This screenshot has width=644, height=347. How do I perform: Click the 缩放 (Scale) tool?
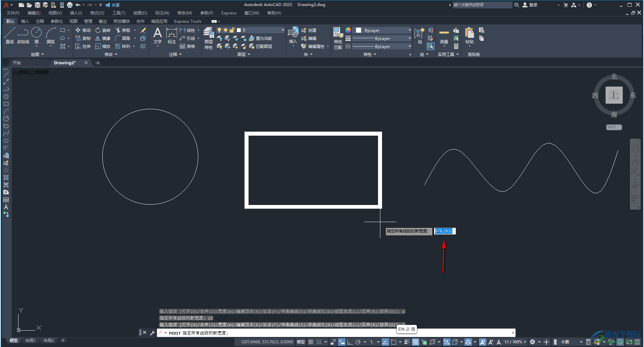(x=103, y=46)
